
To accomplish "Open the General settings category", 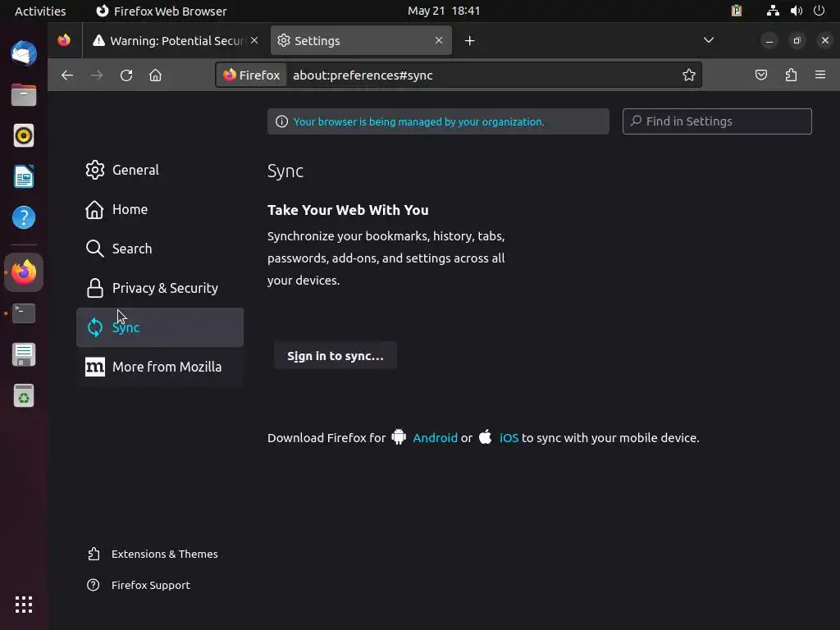I will coord(135,170).
